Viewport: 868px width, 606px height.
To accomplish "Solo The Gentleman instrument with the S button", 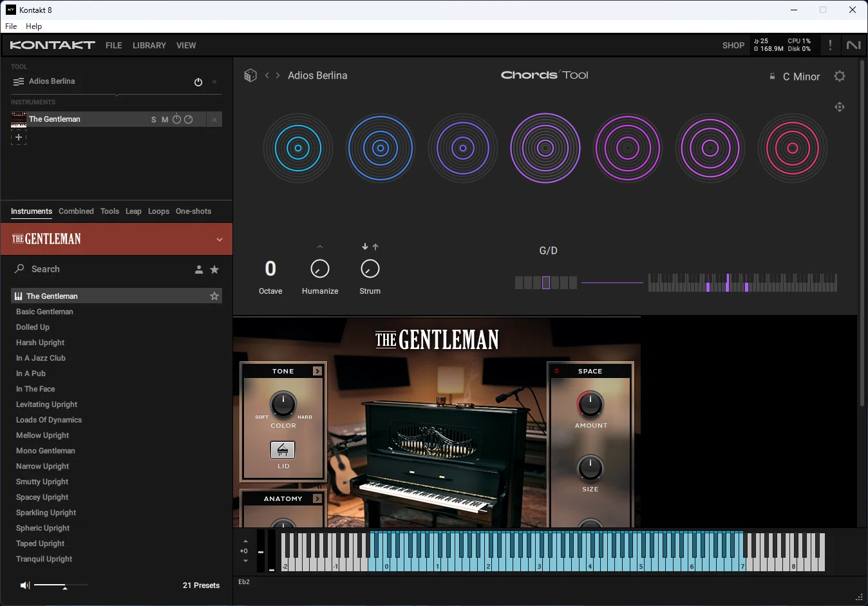I will point(153,120).
